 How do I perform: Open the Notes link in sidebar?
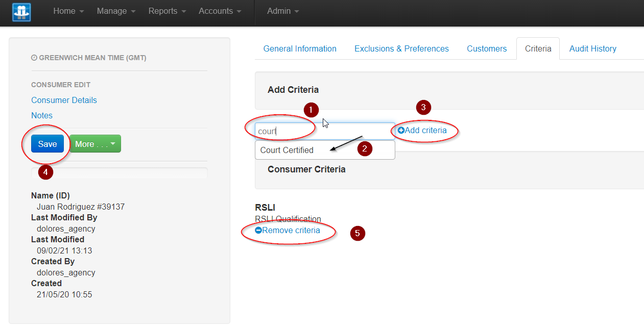tap(42, 116)
